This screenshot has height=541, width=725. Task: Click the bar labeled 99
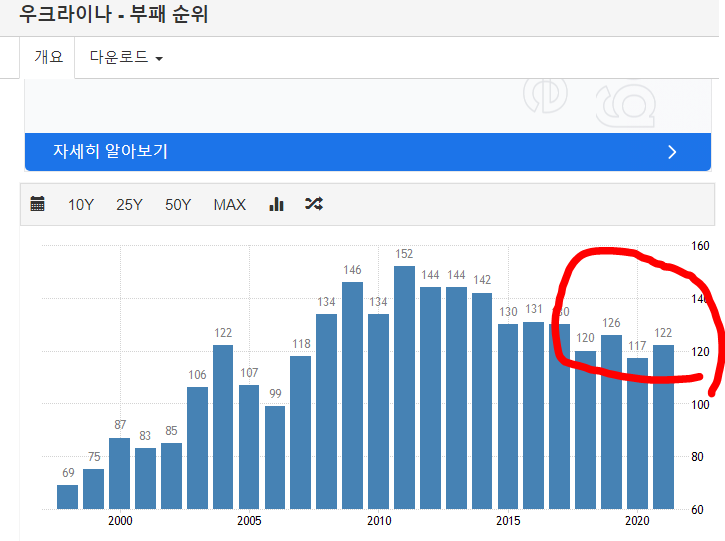(x=275, y=457)
